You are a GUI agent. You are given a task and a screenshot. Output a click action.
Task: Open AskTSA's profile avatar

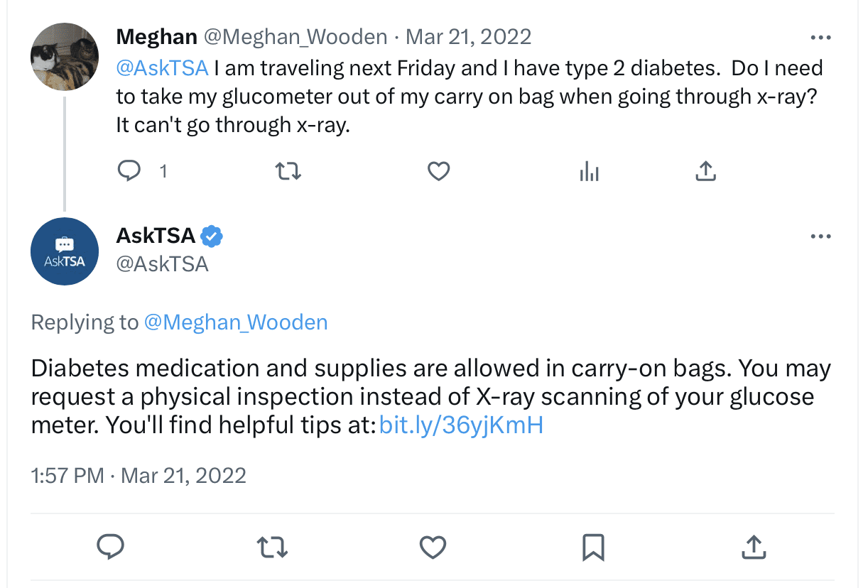(65, 251)
